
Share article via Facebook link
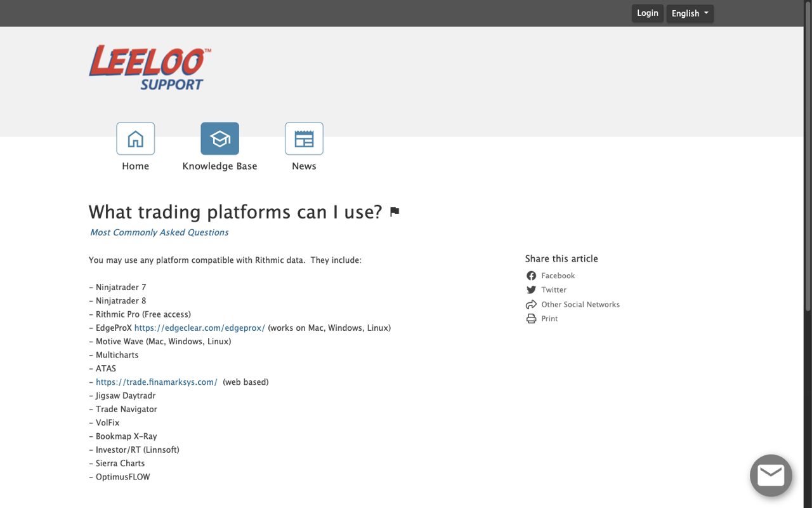point(558,276)
